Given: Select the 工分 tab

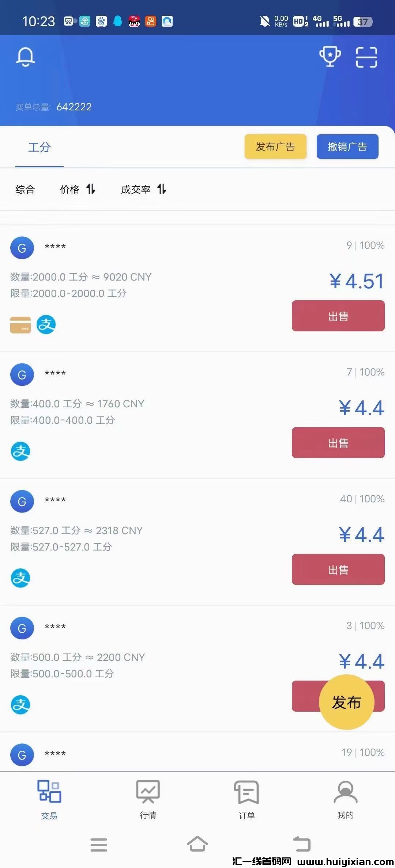Looking at the screenshot, I should tap(39, 147).
